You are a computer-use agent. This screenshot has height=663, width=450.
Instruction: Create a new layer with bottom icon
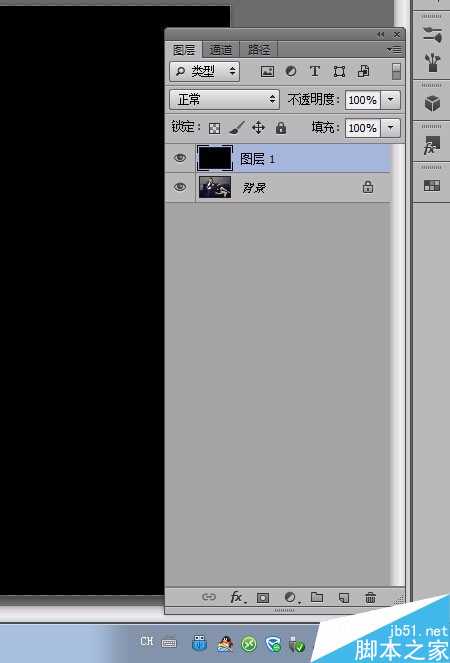[344, 597]
